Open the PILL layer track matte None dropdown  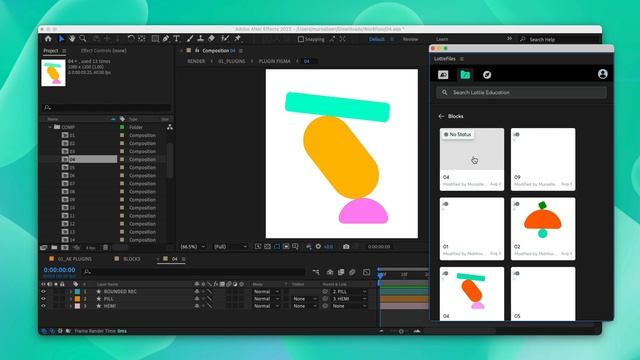(x=304, y=299)
